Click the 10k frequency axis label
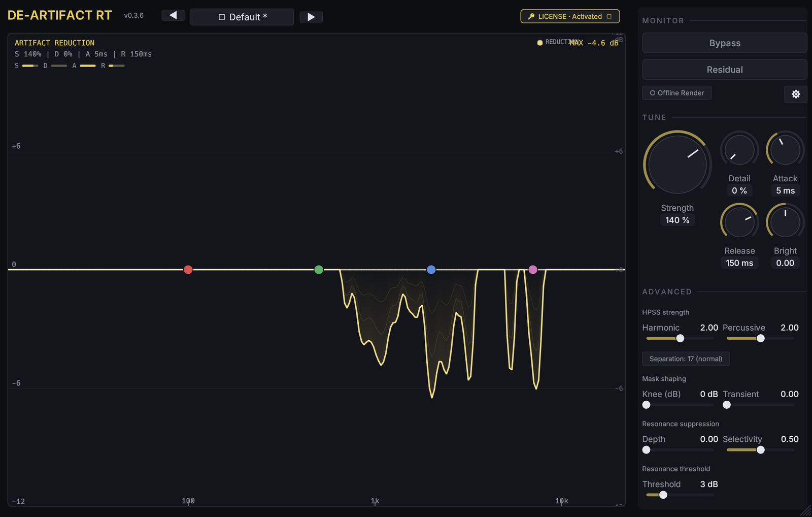This screenshot has width=812, height=517. coord(562,501)
